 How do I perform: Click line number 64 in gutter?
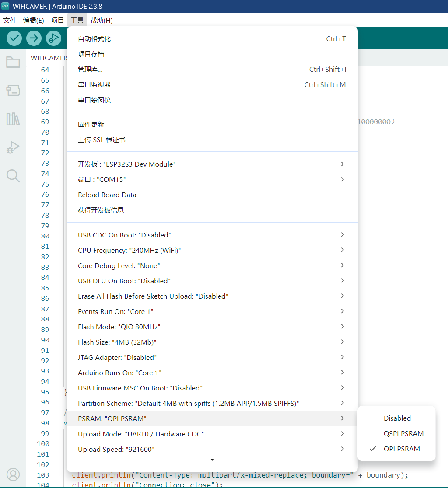tap(45, 70)
